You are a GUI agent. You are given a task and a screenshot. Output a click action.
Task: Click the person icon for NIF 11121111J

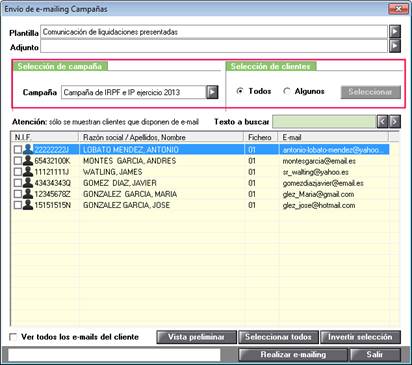point(28,172)
